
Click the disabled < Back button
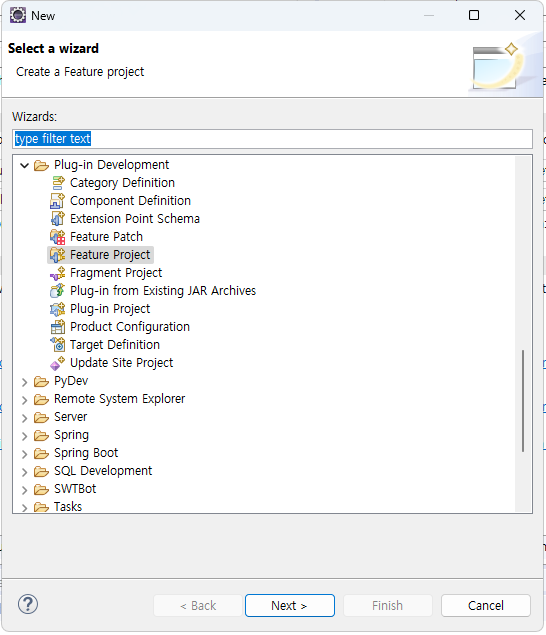(x=198, y=605)
